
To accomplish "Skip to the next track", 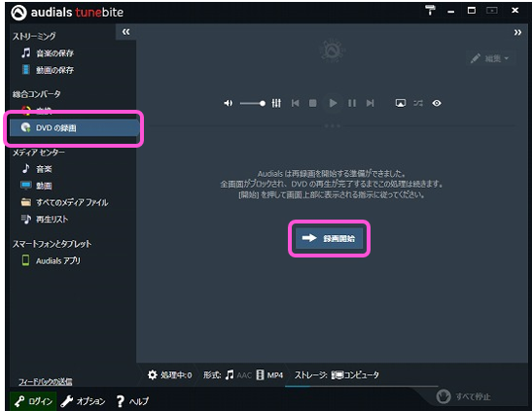I will coord(371,103).
